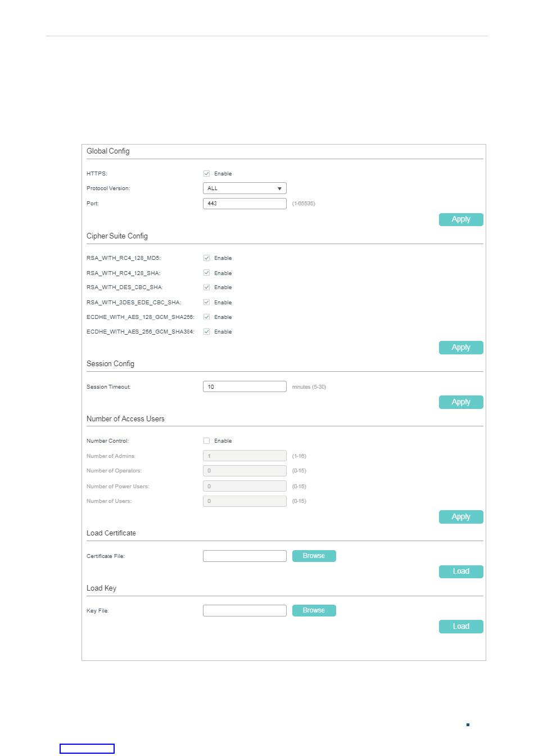Disable the RSA_WITH_DES_CBC_SHA cipher
This screenshot has width=534, height=756.
pyautogui.click(x=206, y=287)
